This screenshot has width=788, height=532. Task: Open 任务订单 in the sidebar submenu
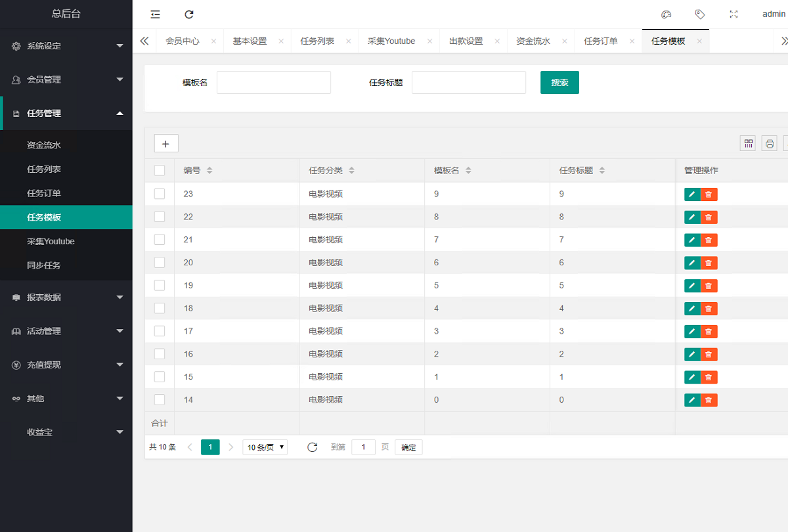point(44,193)
